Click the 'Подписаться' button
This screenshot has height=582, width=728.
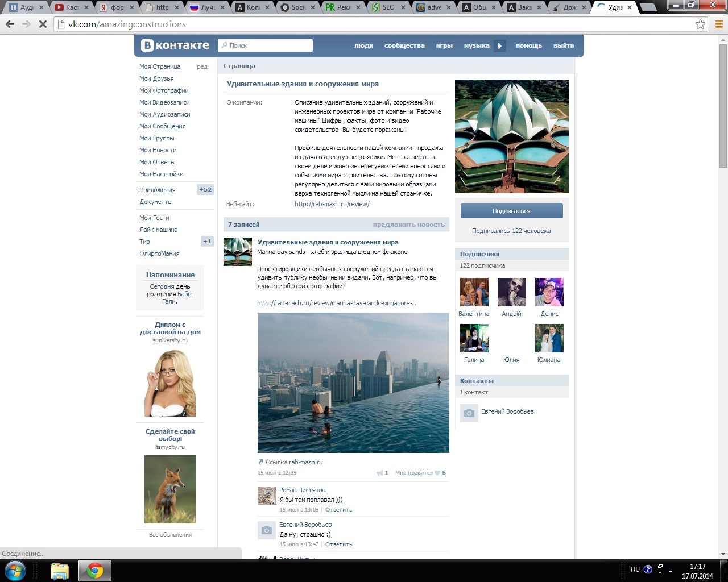click(x=511, y=211)
